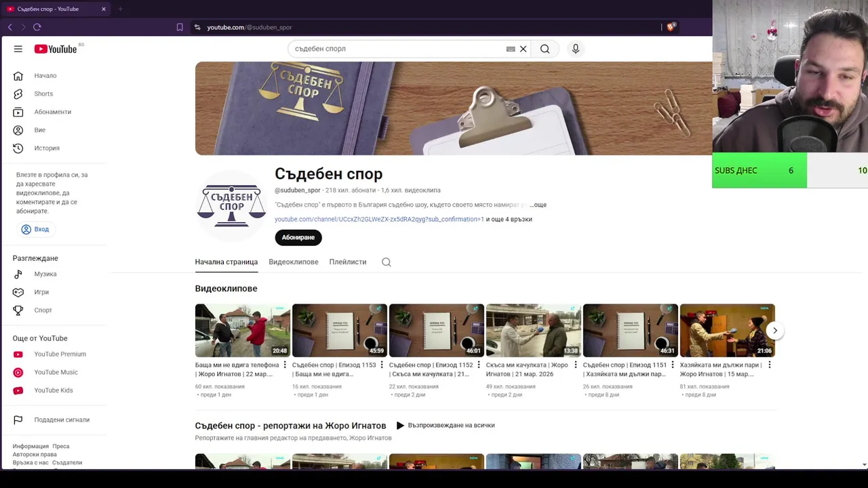The image size is (868, 488).
Task: Expand channel description with още
Action: [x=538, y=205]
